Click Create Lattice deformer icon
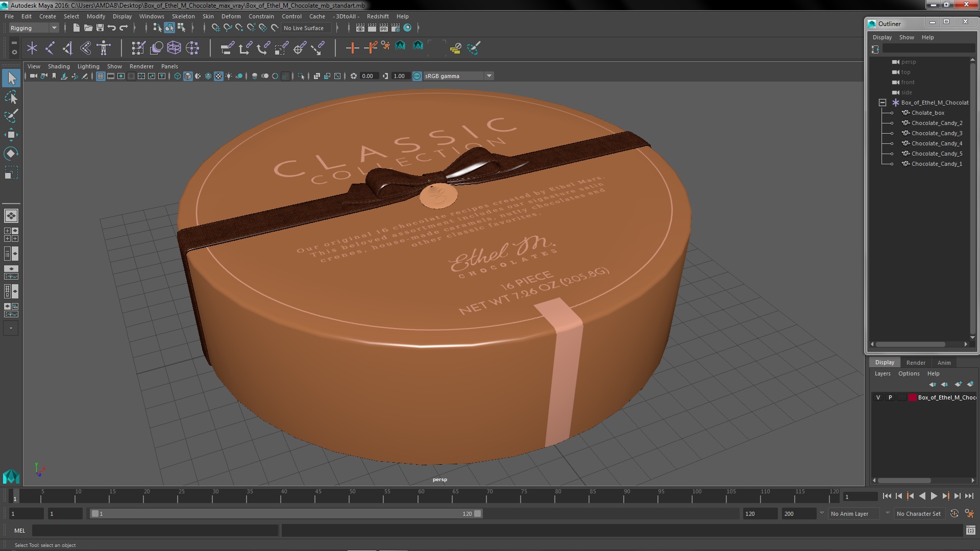The image size is (980, 551). [174, 48]
